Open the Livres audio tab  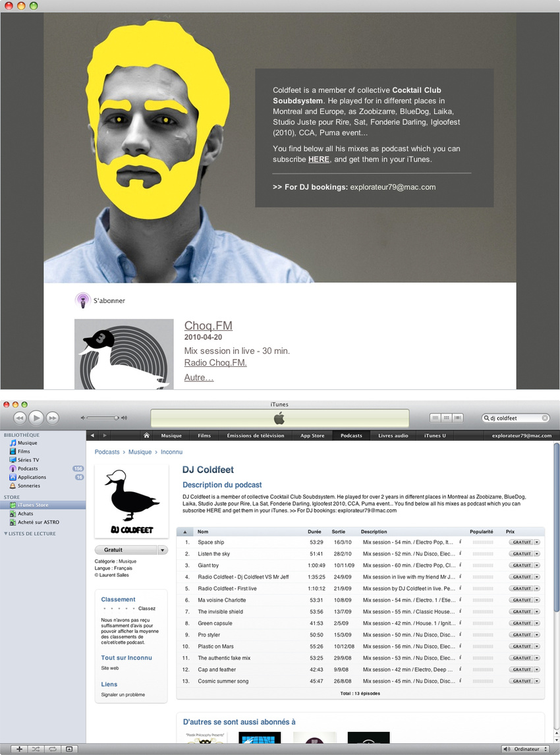pyautogui.click(x=393, y=435)
